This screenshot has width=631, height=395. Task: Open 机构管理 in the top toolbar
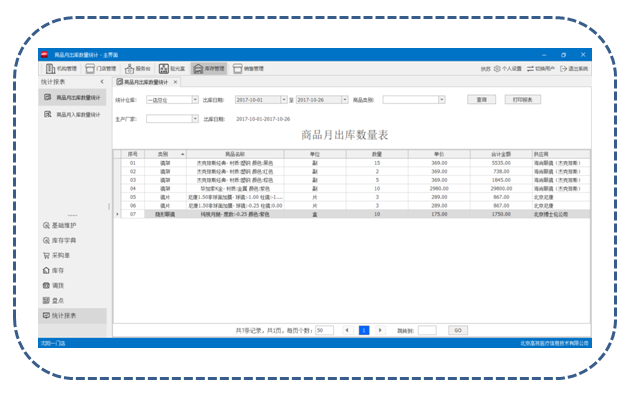coord(61,69)
